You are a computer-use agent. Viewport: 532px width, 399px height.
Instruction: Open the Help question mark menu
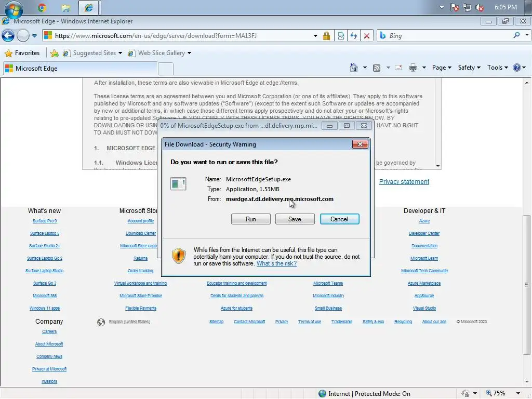click(519, 68)
